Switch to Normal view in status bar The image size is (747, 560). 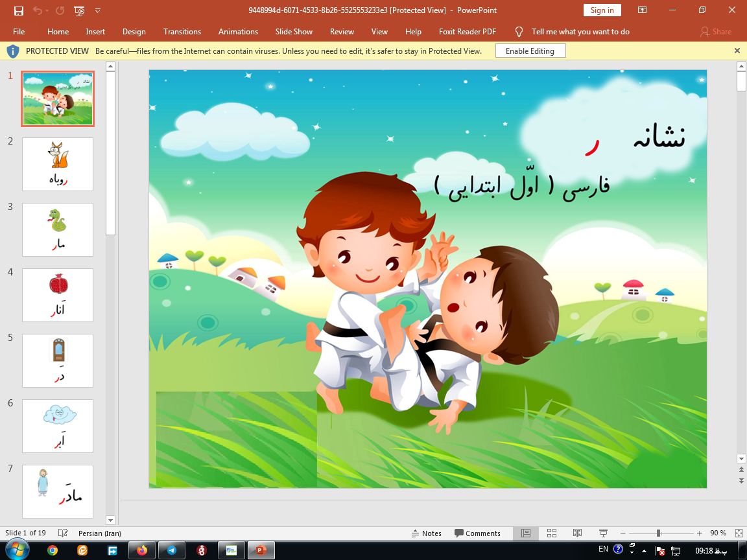tap(525, 533)
